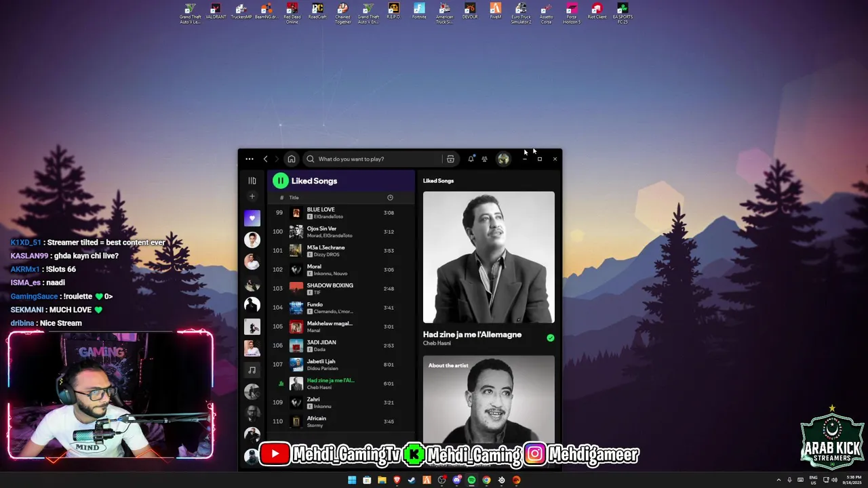Open the Spotify Home button
The height and width of the screenshot is (488, 868).
tap(292, 159)
